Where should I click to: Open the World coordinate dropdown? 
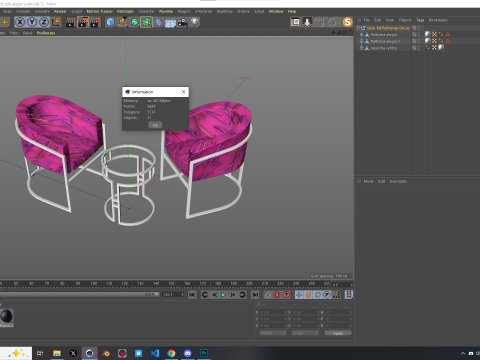click(273, 333)
